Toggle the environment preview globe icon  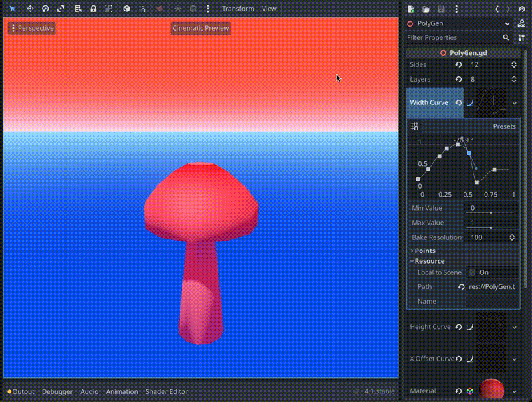(193, 9)
